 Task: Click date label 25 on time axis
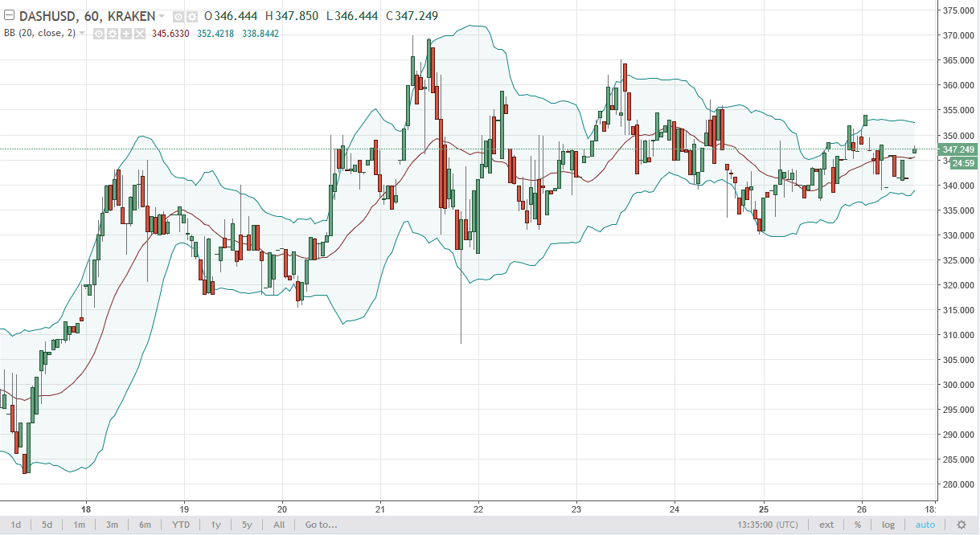(x=764, y=508)
